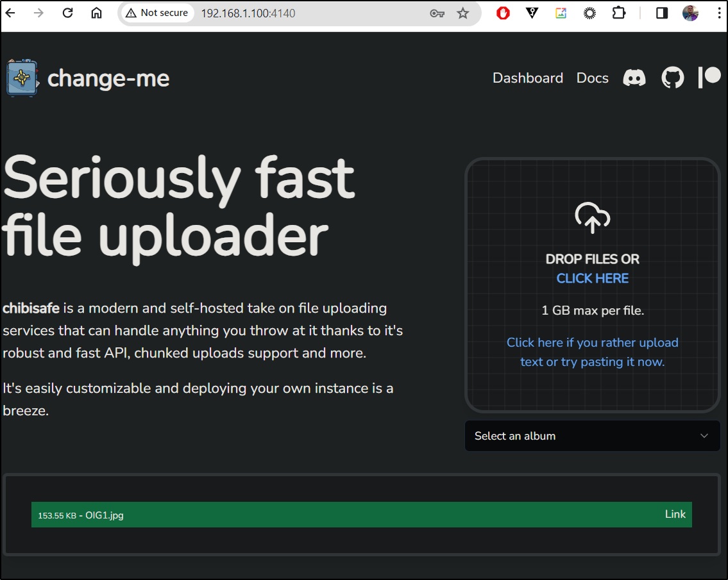The image size is (728, 580).
Task: Click the change-me site title
Action: click(x=108, y=78)
